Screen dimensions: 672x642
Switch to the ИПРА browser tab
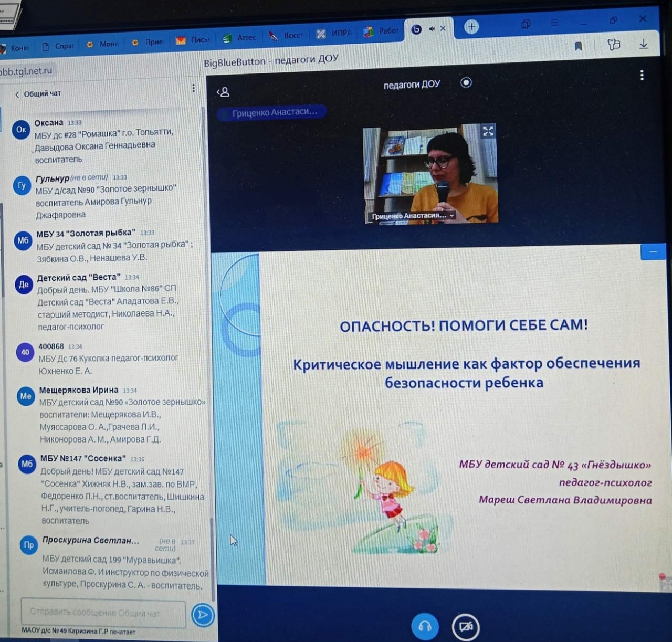(334, 33)
